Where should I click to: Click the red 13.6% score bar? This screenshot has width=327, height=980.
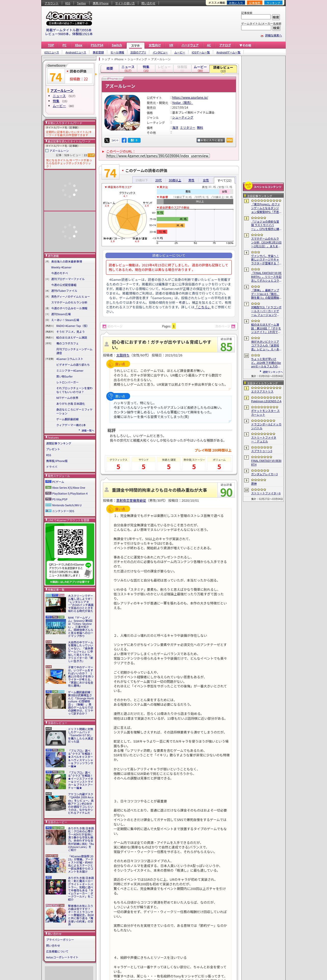162,232
